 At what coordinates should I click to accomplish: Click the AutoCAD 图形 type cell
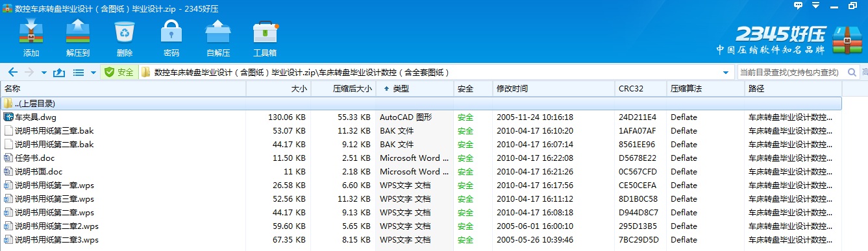[x=406, y=117]
